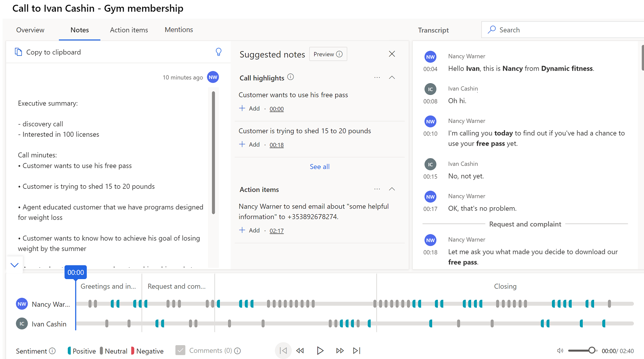The width and height of the screenshot is (644, 359).
Task: Collapse the Action items section
Action: (392, 189)
